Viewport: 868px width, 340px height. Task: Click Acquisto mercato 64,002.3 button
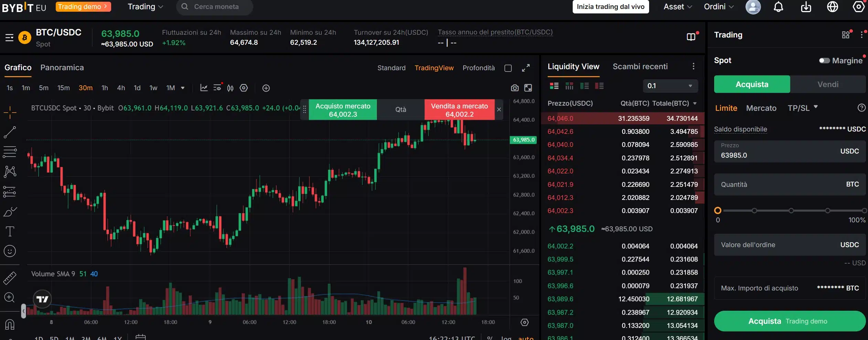click(343, 110)
